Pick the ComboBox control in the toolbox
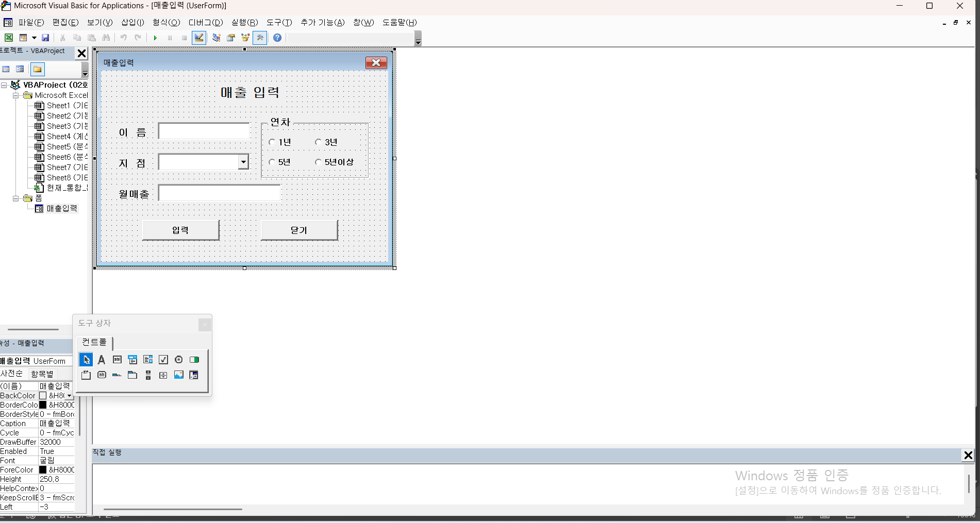 132,360
